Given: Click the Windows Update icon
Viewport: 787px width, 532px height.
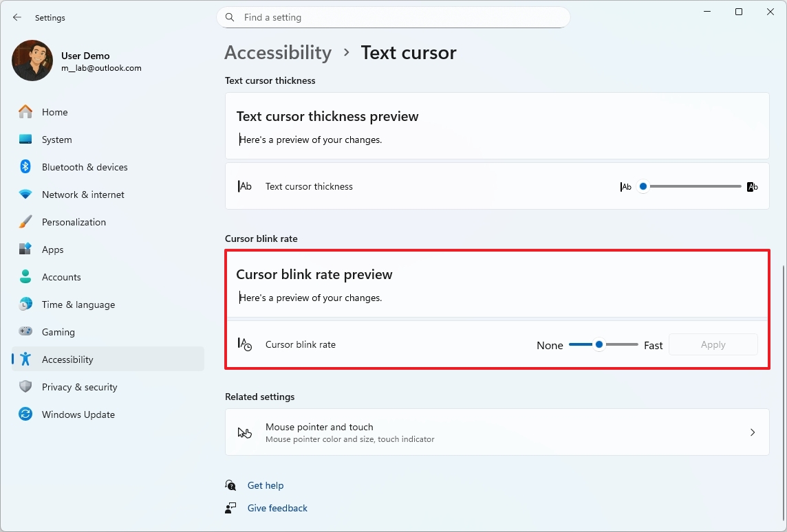Looking at the screenshot, I should [x=25, y=414].
